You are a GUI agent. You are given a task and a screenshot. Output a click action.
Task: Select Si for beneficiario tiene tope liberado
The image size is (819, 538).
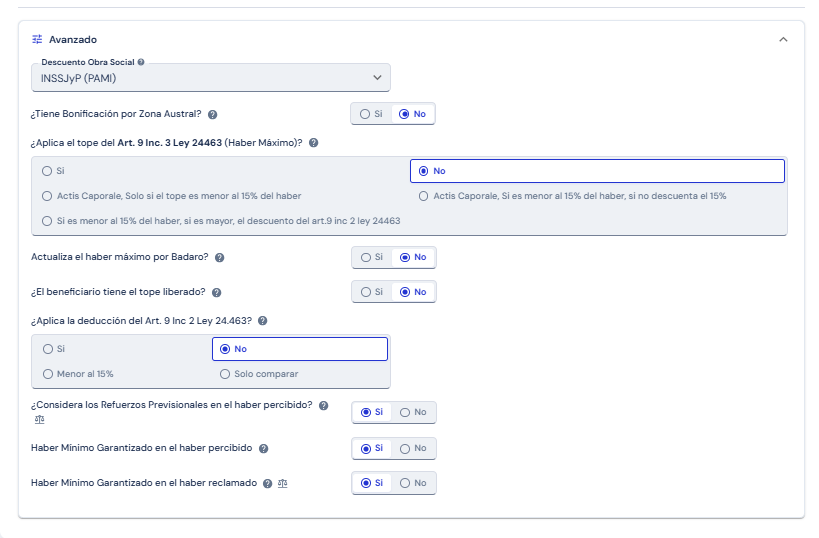pos(372,292)
